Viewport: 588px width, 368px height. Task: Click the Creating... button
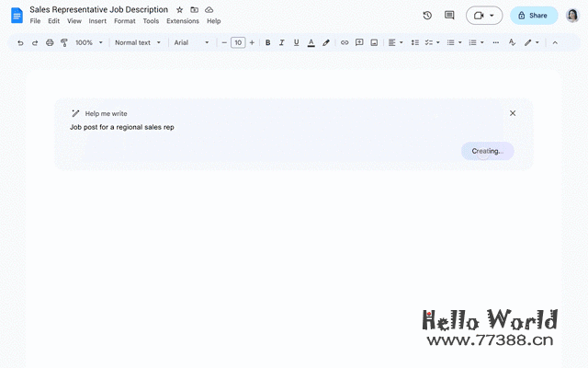(x=488, y=151)
